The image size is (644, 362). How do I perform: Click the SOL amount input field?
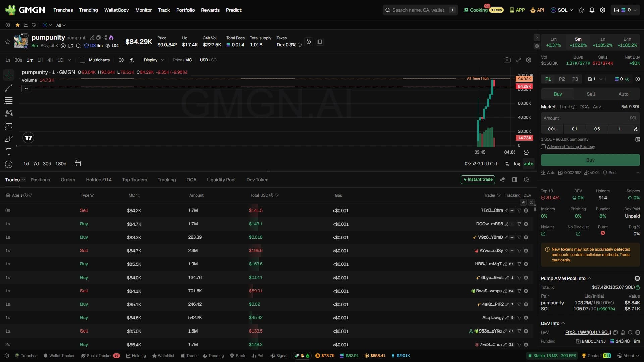pos(590,118)
